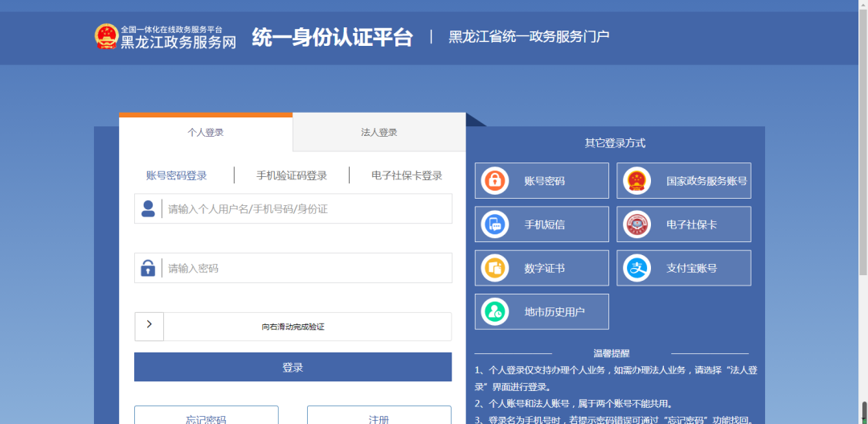Image resolution: width=868 pixels, height=424 pixels.
Task: Click the blue phone message icon for 手机短信
Action: pos(494,224)
